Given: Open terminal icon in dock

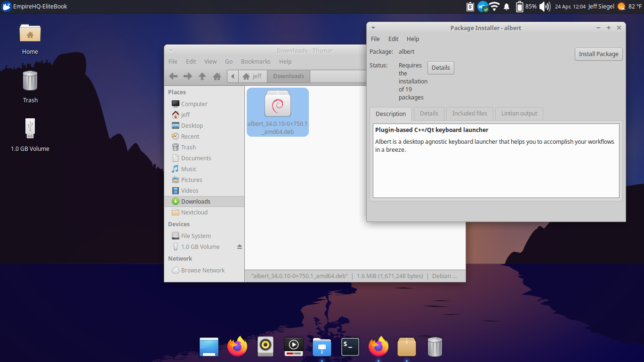Looking at the screenshot, I should pos(350,347).
